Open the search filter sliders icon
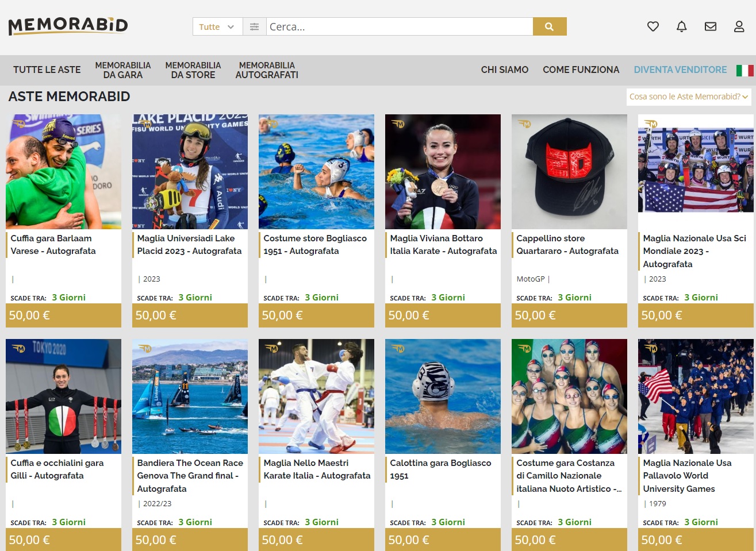This screenshot has height=551, width=756. tap(254, 26)
